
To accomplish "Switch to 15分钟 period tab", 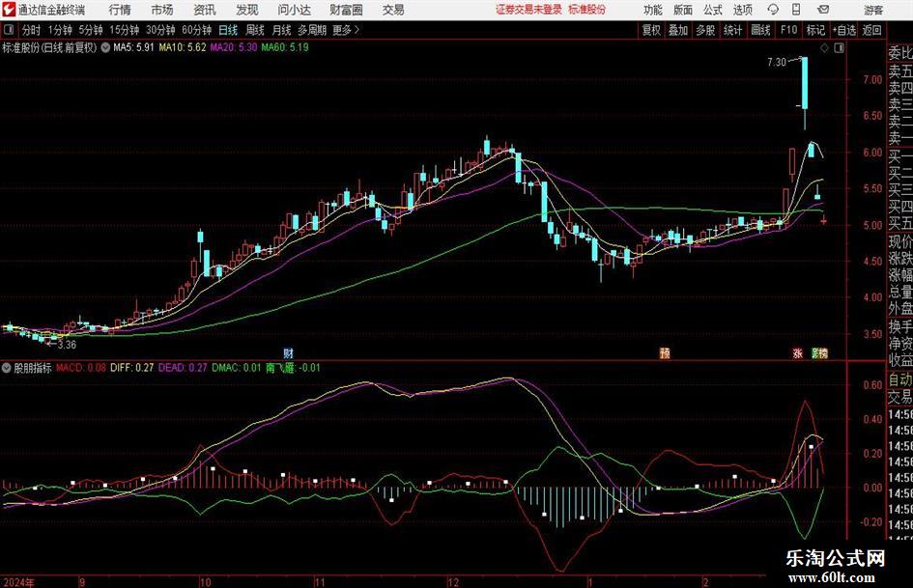I will click(x=124, y=30).
